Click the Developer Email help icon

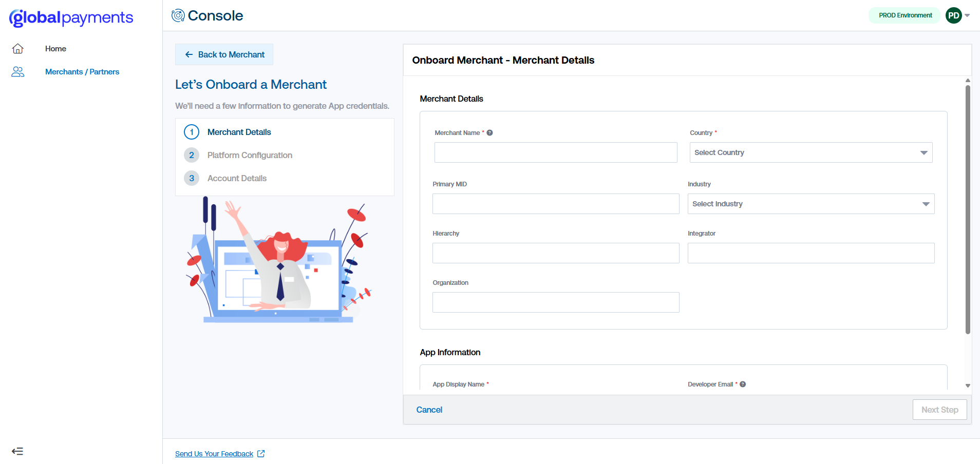[743, 384]
